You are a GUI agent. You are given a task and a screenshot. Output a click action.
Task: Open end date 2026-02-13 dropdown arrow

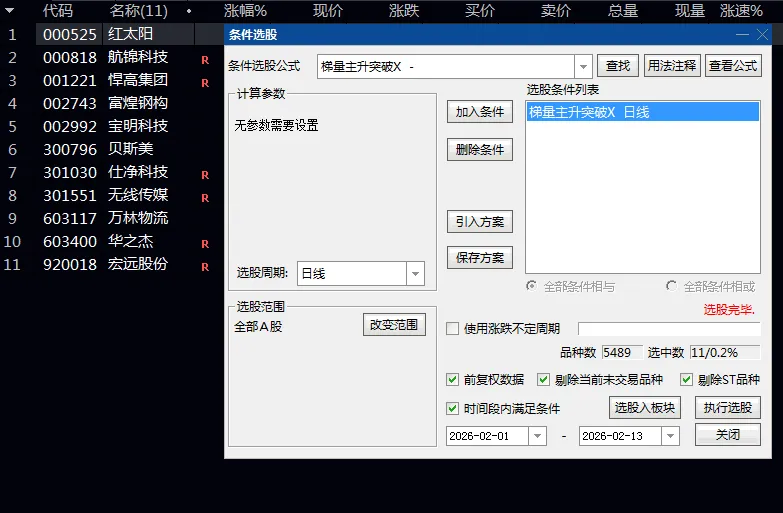pos(670,436)
